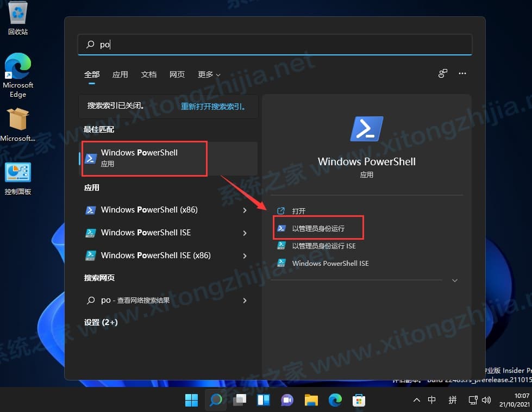Expand the Windows PowerShell ISE result options
The width and height of the screenshot is (532, 412).
tap(245, 233)
